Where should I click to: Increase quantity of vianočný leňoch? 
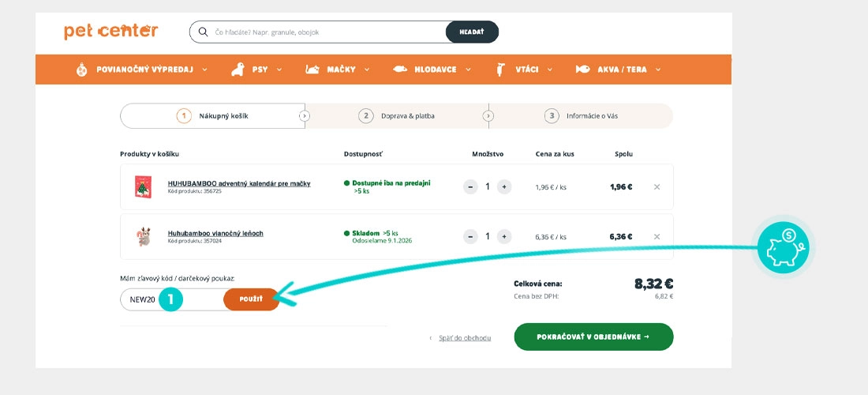tap(504, 236)
